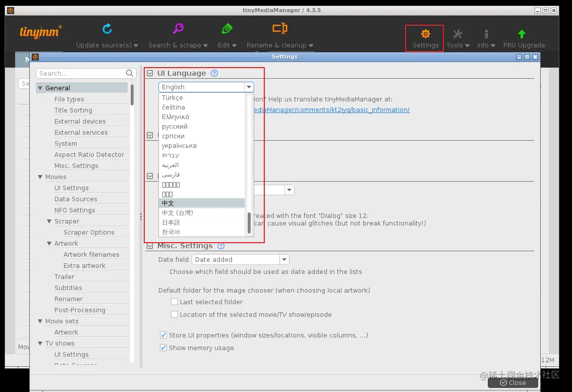Open the Date added dropdown
Viewport: 572px width, 392px height.
coord(284,259)
